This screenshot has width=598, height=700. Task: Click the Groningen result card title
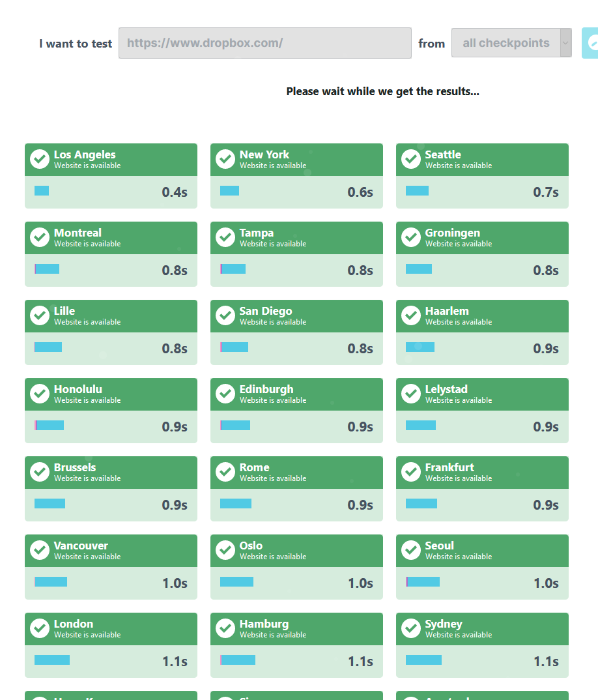click(453, 233)
